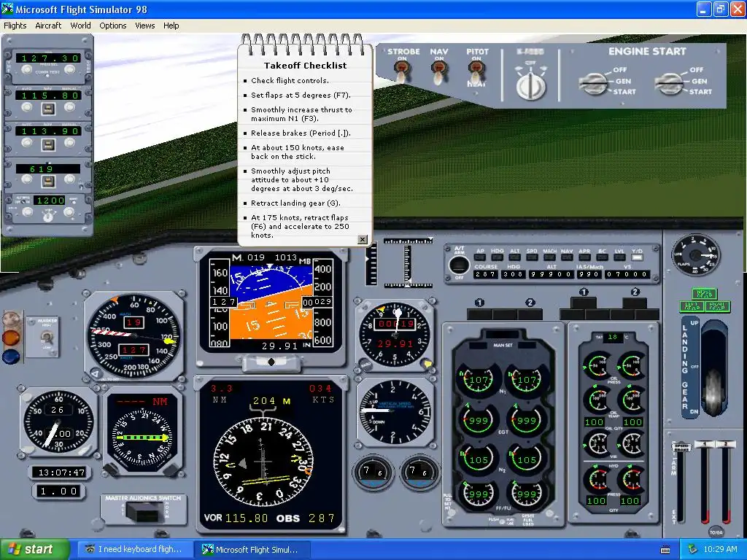
Task: Click the NOSE GEAR indicator light
Action: (704, 293)
